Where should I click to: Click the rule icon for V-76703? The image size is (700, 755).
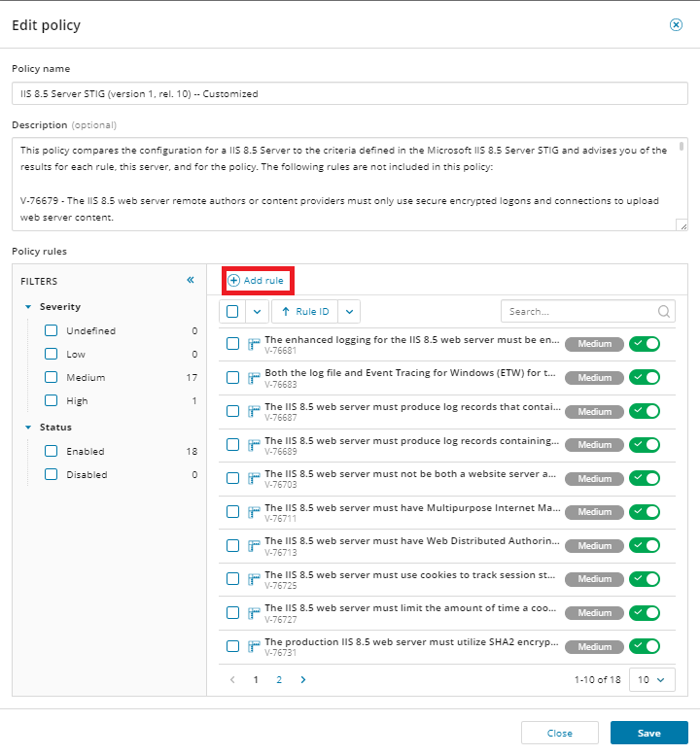coord(254,479)
